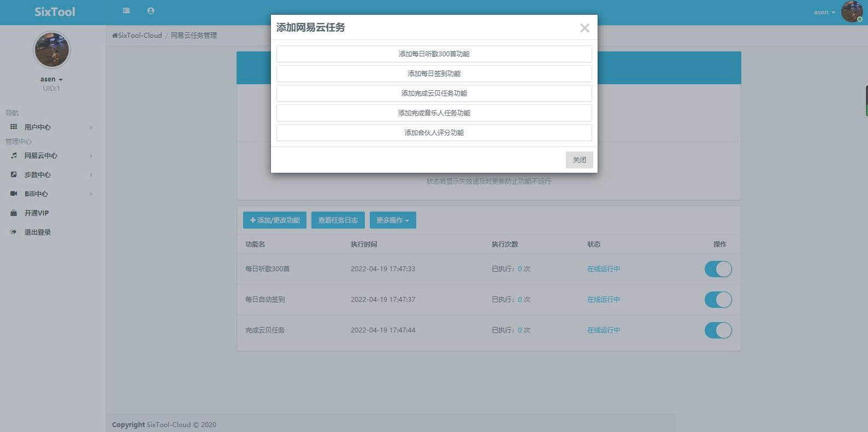The height and width of the screenshot is (432, 868).
Task: Choose 添加每日签到功能 option
Action: [434, 73]
